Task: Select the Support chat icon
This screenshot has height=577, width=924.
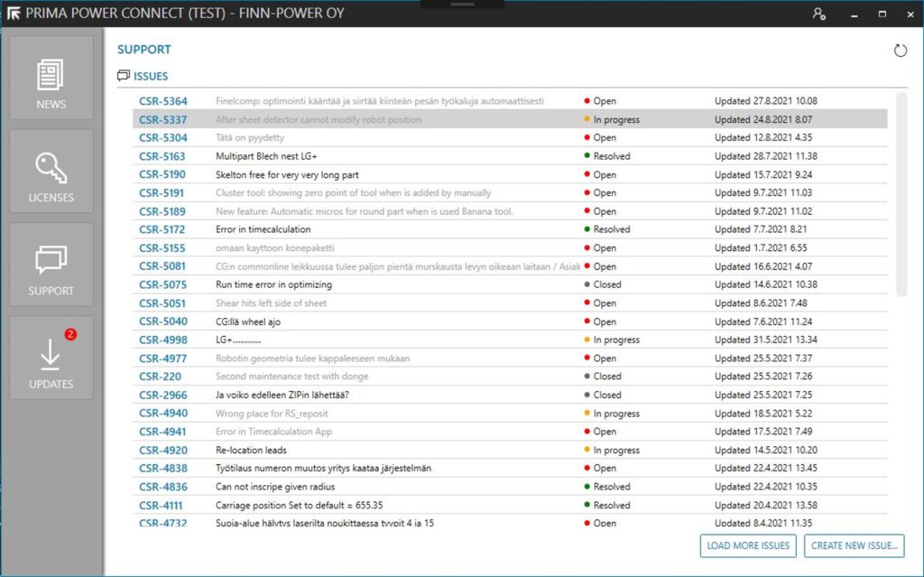Action: point(51,262)
